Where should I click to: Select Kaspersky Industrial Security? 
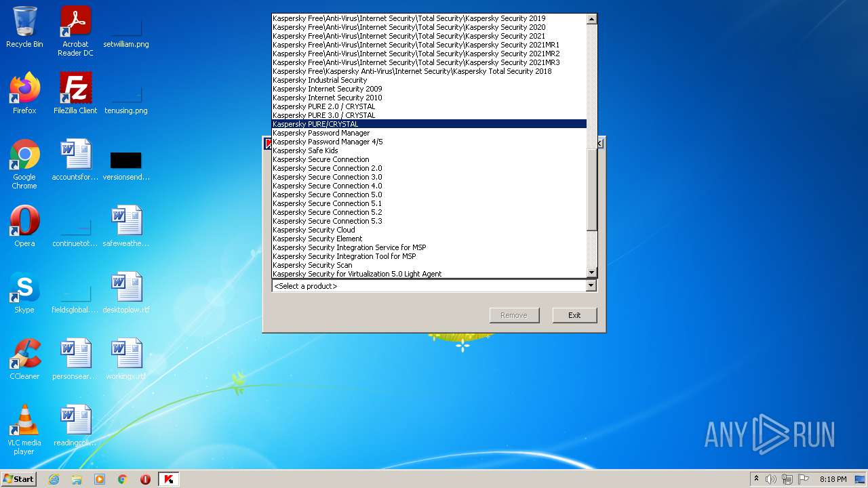point(429,80)
